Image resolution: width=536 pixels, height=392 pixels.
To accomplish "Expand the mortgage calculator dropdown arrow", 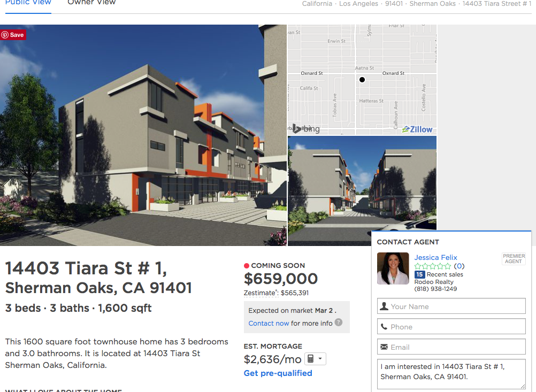I will 320,359.
